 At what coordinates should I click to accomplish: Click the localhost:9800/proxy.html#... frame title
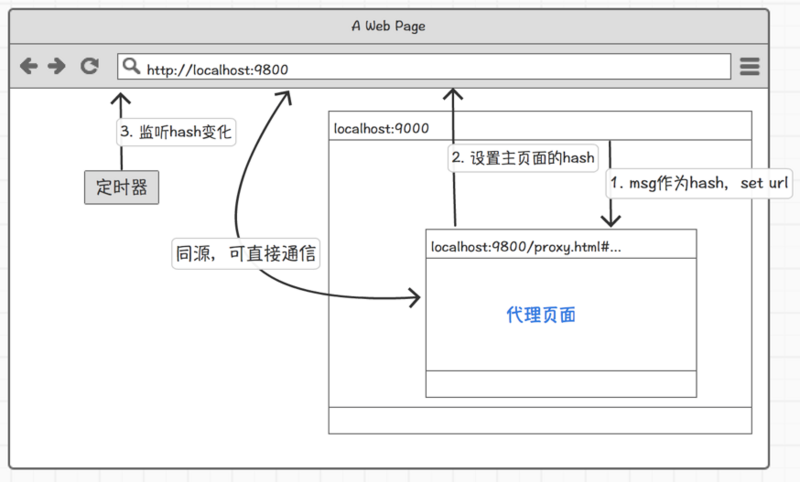point(526,247)
